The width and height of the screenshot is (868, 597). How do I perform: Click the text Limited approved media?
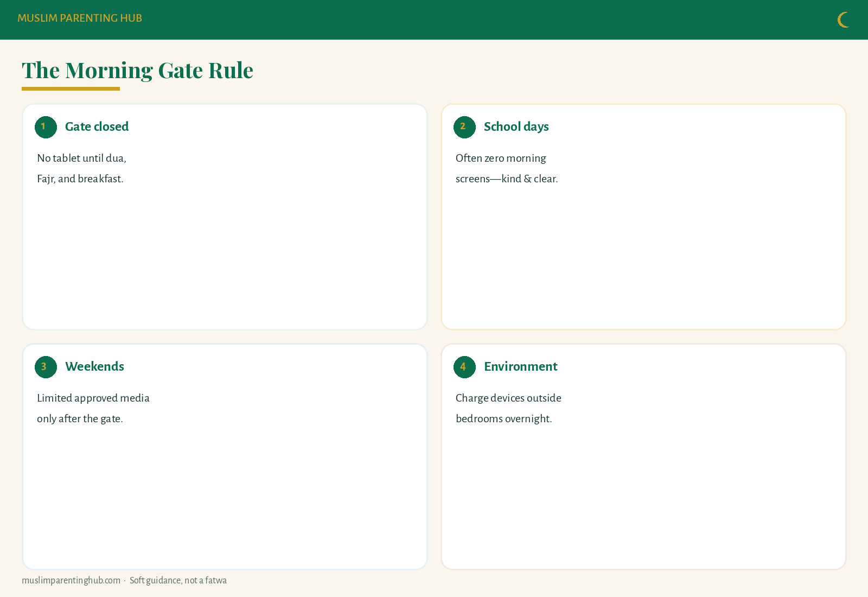(93, 398)
